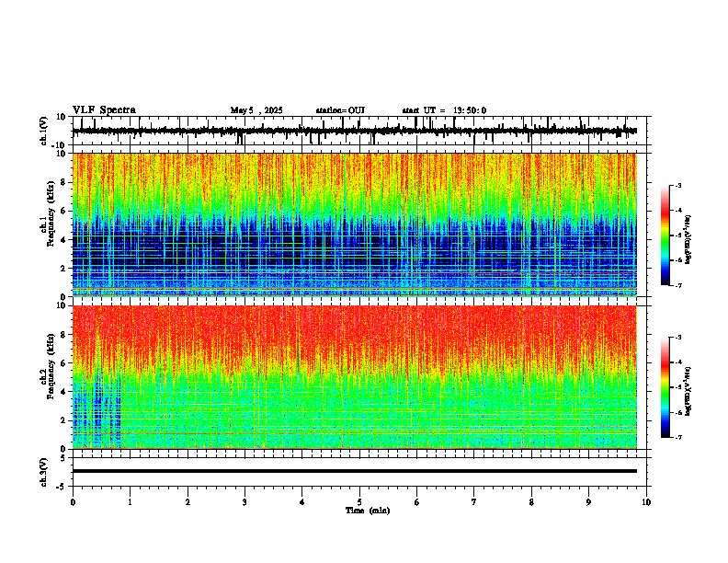Click time axis tick label '10'
Screen dimensions: 728x563
point(646,502)
